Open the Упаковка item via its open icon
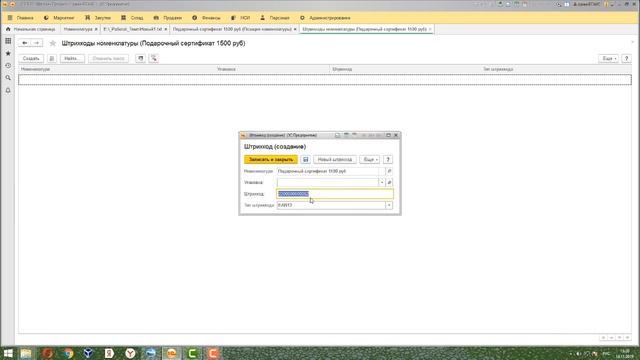The height and width of the screenshot is (360, 640). pos(389,182)
